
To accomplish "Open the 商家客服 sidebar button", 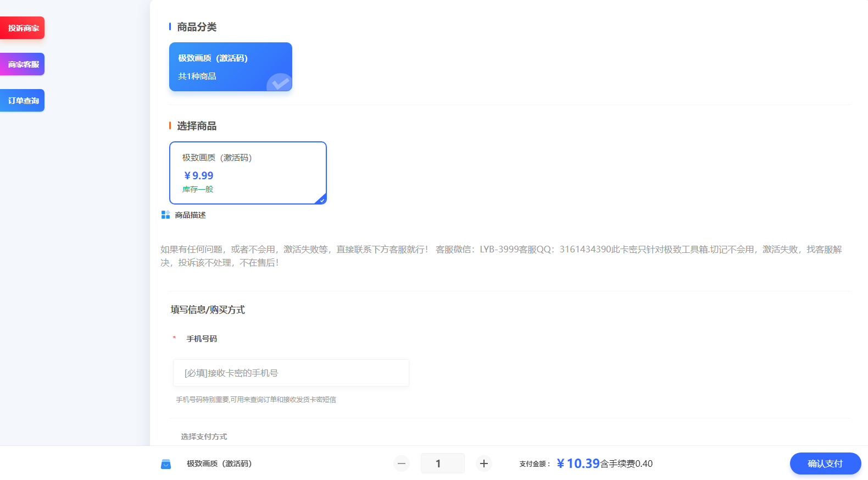I will pyautogui.click(x=22, y=64).
